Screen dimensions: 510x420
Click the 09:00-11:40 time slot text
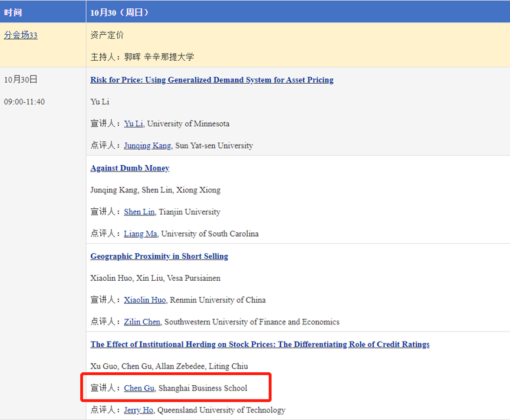[x=24, y=101]
